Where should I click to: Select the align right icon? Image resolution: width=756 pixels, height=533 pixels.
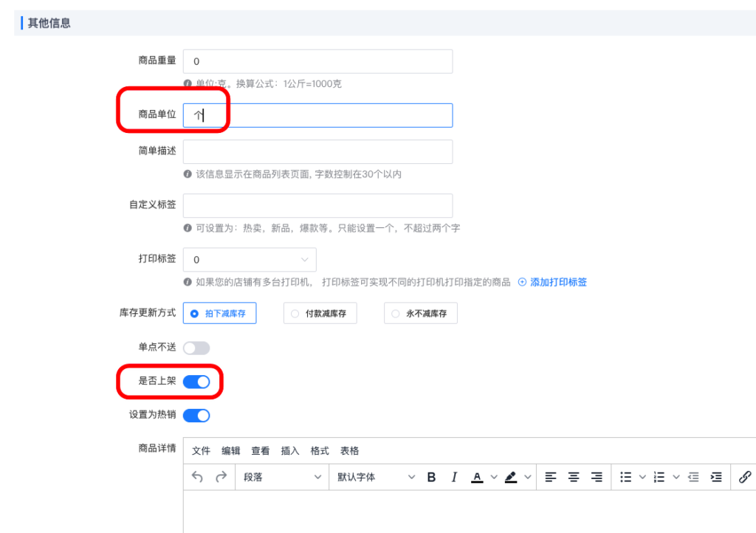point(597,476)
